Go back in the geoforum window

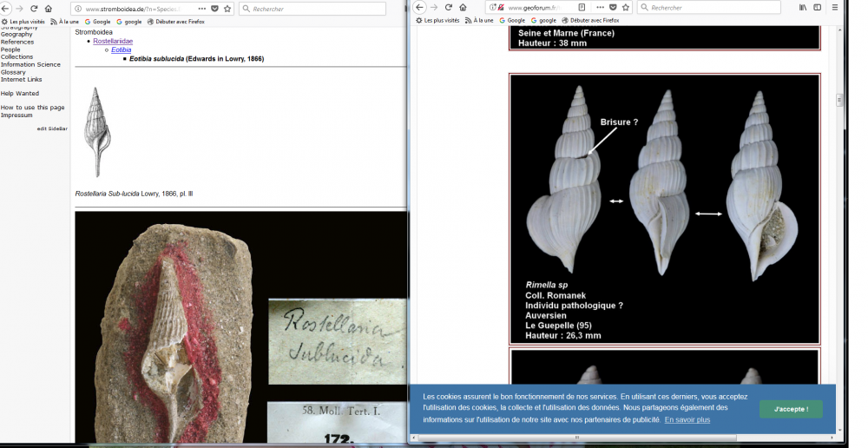click(420, 8)
